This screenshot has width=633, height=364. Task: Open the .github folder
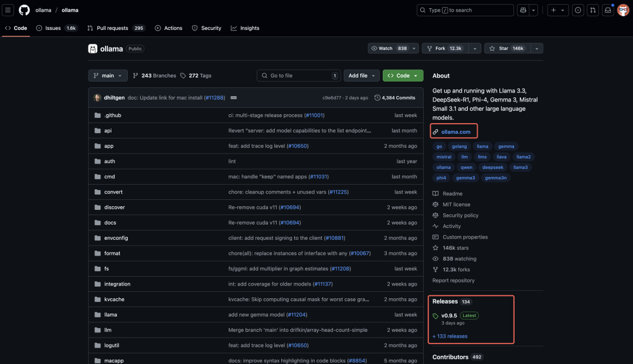coord(113,115)
